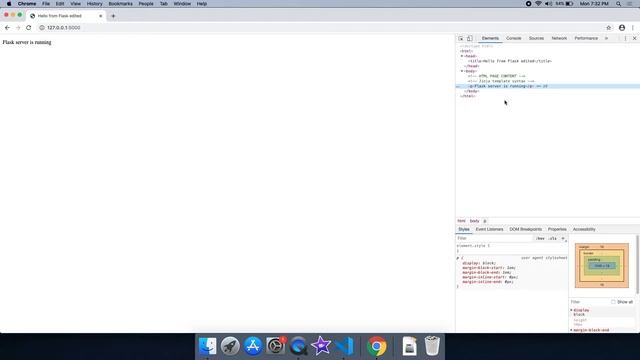640x360 pixels.
Task: Select the HTML PAGE CONTENT comment node
Action: click(496, 76)
